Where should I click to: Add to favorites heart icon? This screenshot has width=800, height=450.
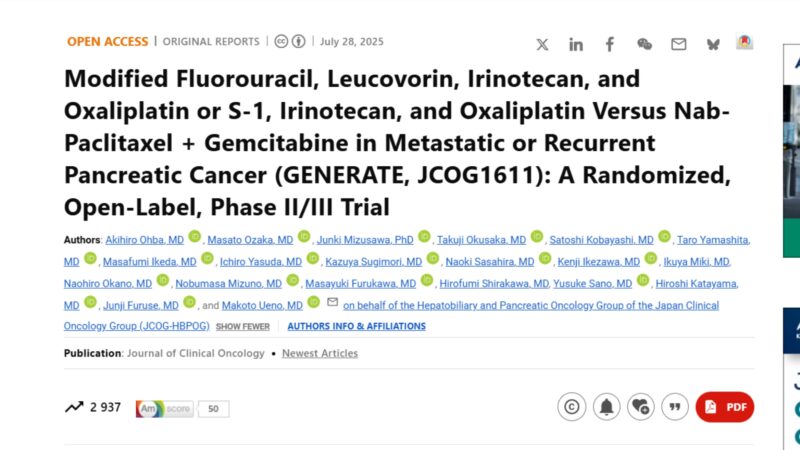(640, 407)
